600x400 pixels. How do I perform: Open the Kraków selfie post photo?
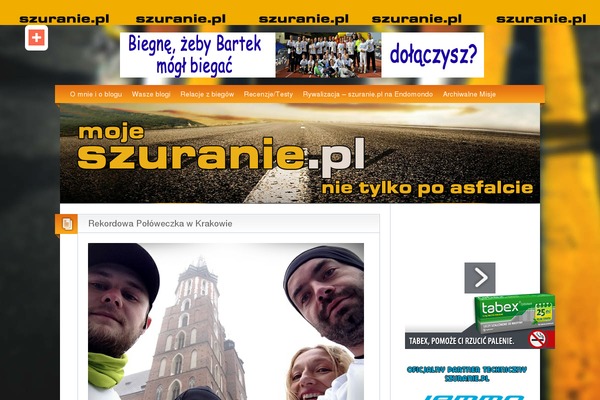226,320
